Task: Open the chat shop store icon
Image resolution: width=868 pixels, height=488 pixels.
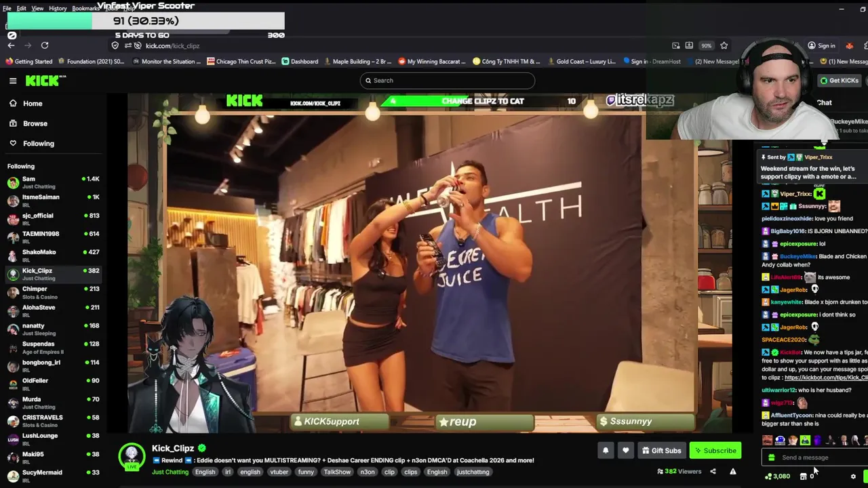Action: [x=803, y=476]
